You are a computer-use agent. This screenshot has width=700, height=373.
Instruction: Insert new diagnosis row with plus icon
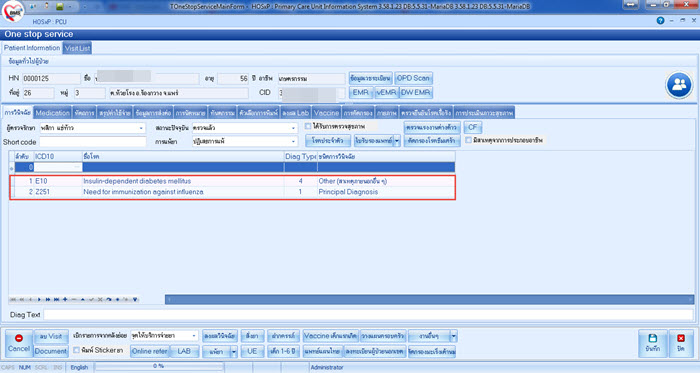tap(65, 299)
